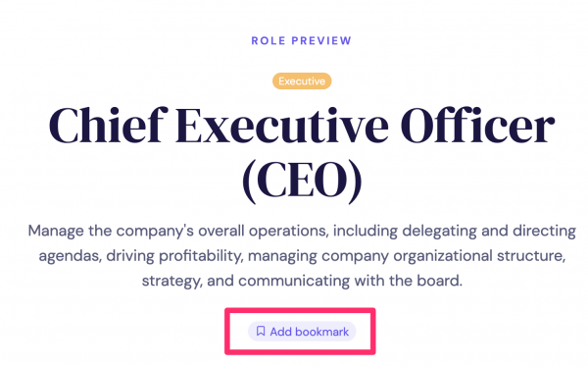Viewport: 588px width, 367px height.
Task: Select the orange Executive category badge
Action: click(302, 81)
